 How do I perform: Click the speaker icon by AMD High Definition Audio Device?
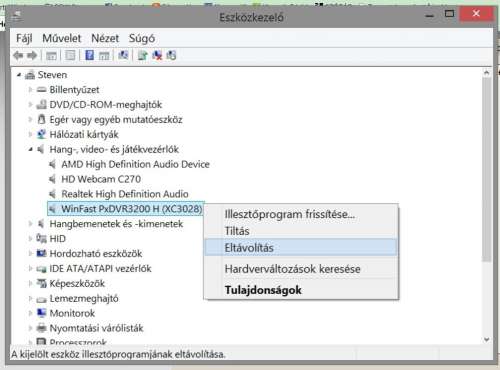tap(52, 164)
